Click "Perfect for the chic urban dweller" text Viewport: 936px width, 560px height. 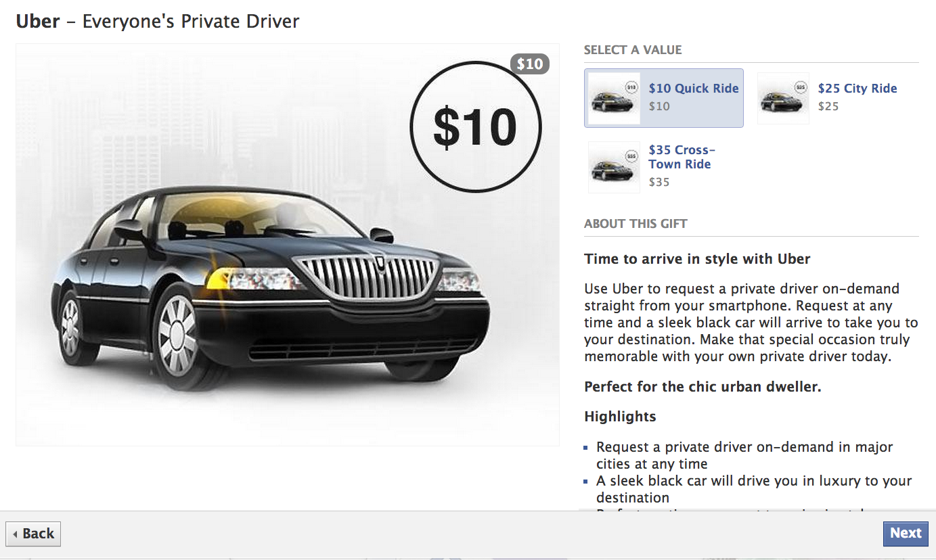(703, 388)
